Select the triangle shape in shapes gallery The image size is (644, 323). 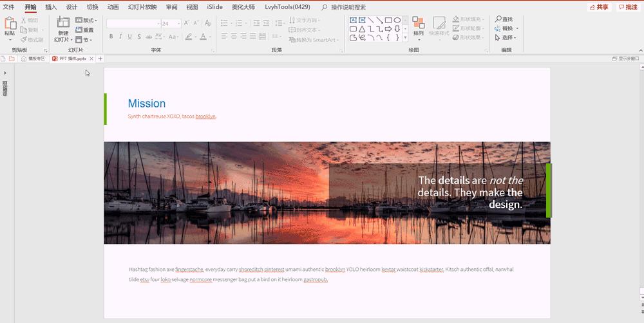pyautogui.click(x=362, y=29)
